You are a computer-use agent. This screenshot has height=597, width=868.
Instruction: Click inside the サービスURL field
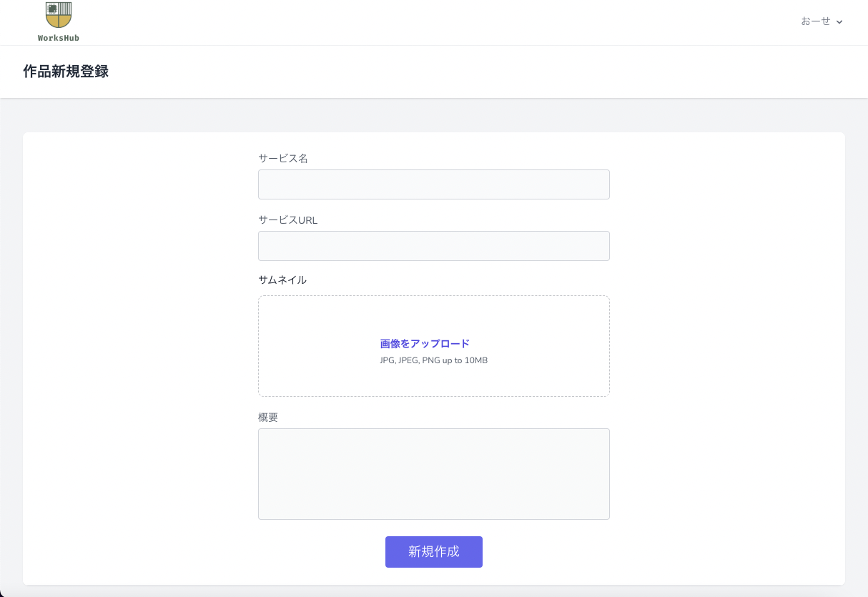[433, 245]
